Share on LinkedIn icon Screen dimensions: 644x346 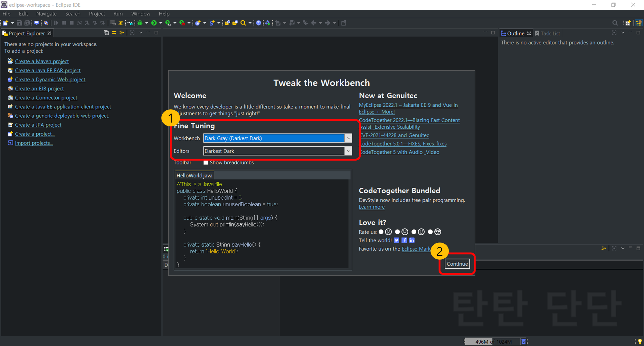[412, 240]
